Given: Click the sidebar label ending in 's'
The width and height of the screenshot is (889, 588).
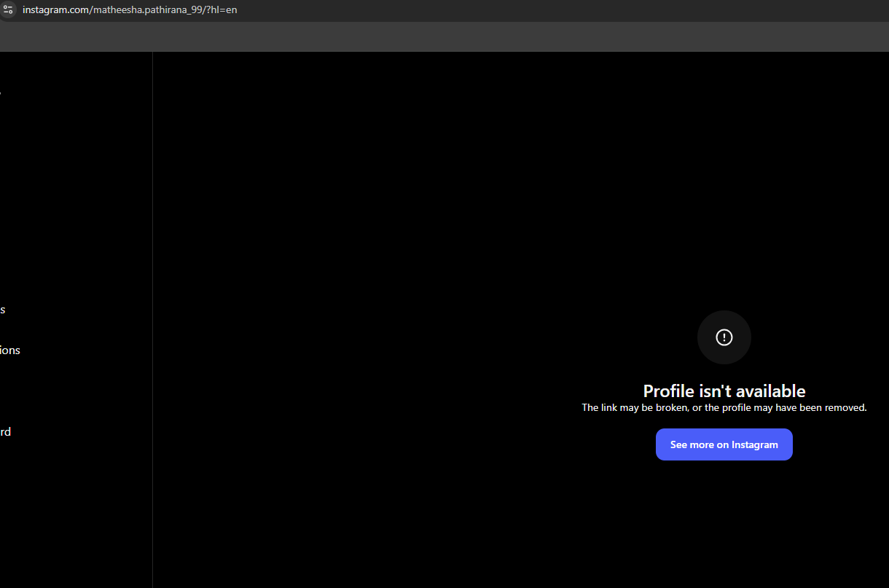Looking at the screenshot, I should coord(3,309).
